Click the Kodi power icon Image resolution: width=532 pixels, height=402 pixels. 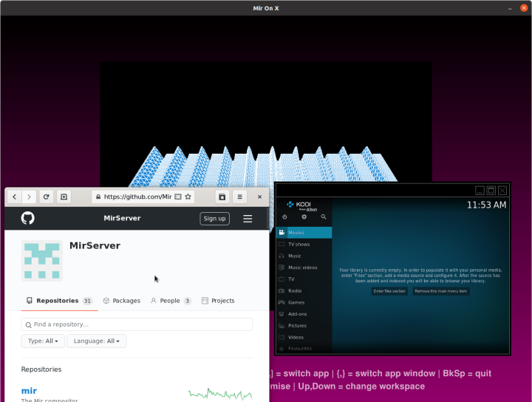tap(284, 217)
